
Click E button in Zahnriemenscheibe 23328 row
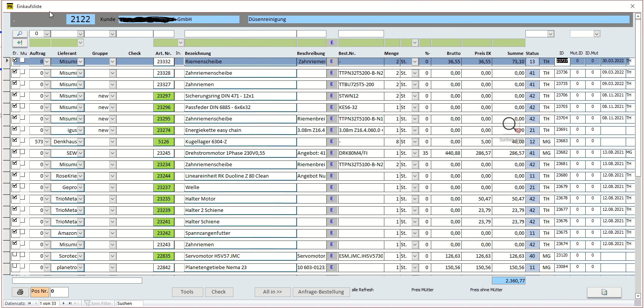(x=332, y=73)
